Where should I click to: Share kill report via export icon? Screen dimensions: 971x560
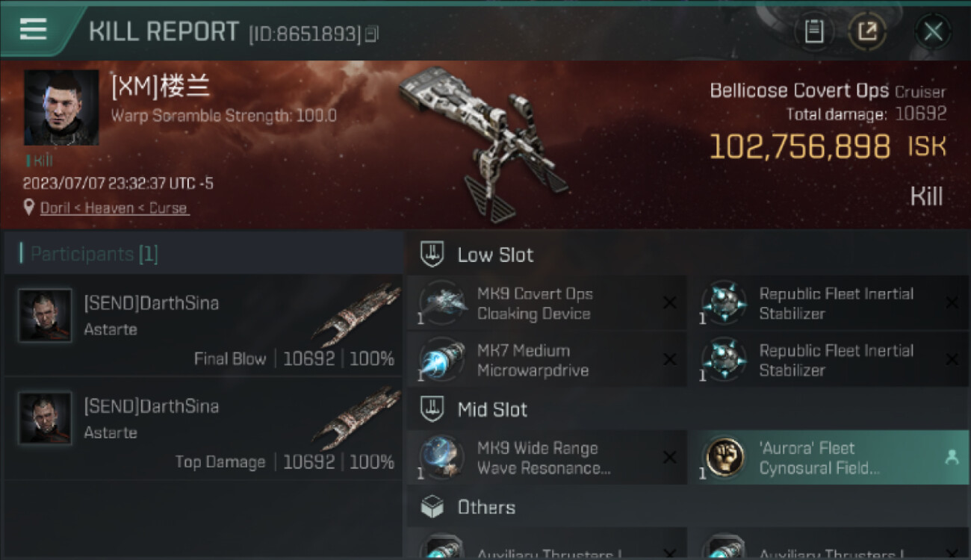click(x=867, y=31)
